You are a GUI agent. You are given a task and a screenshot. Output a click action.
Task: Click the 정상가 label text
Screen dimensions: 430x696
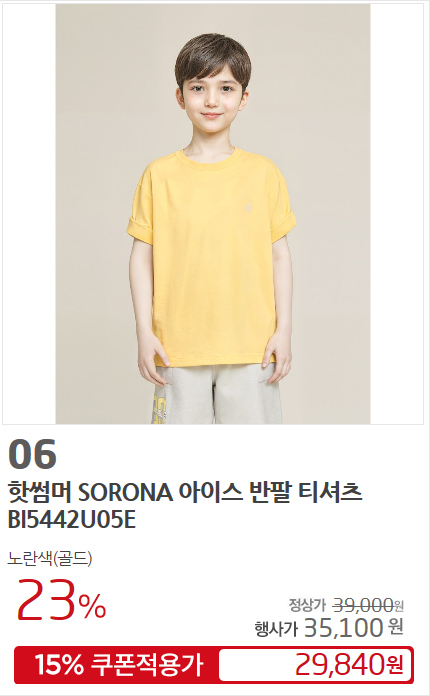click(x=307, y=605)
